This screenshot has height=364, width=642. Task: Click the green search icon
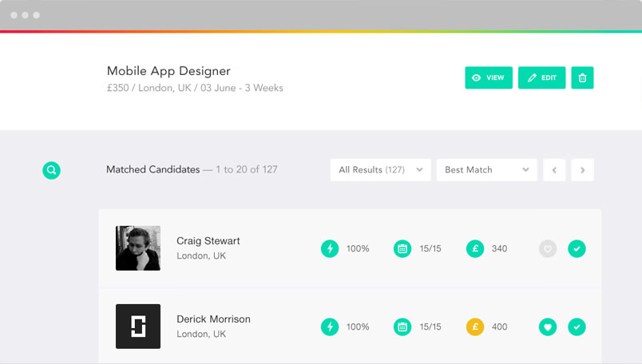coord(51,170)
